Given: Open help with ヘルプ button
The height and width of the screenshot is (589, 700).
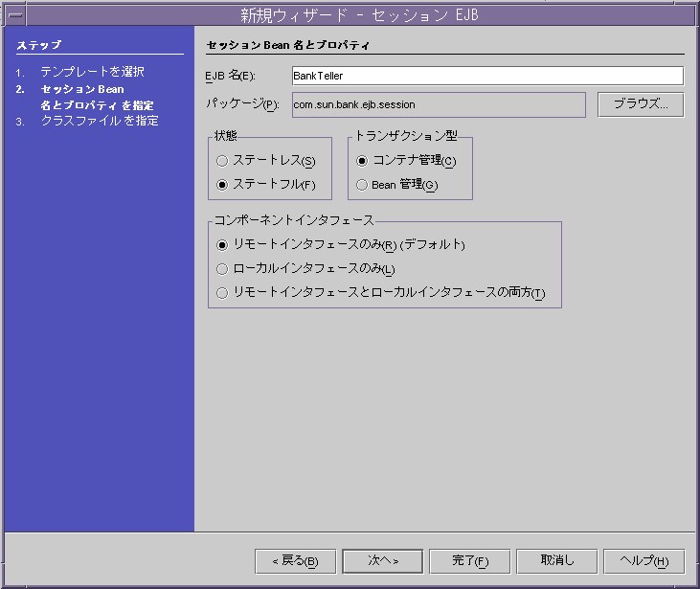Looking at the screenshot, I should click(644, 561).
